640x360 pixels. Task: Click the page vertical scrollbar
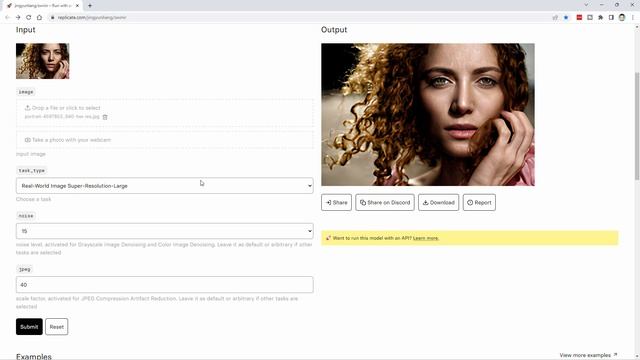point(637,127)
